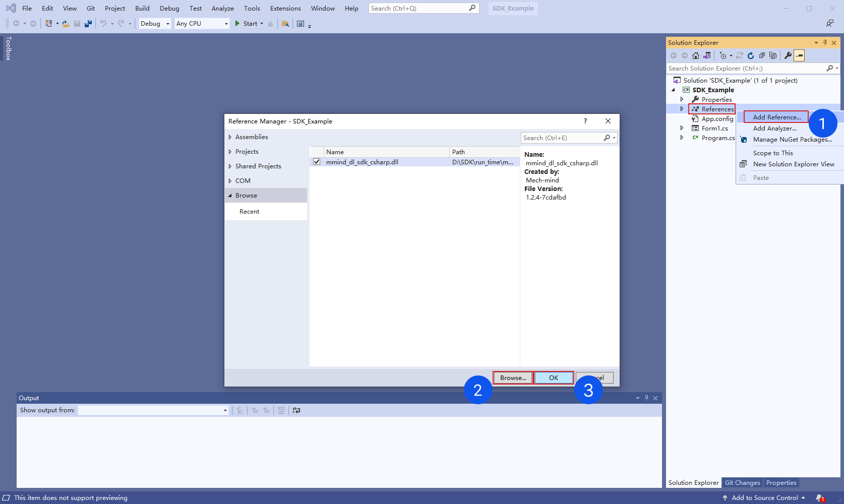
Task: Click the Undo arrow icon
Action: (x=103, y=24)
